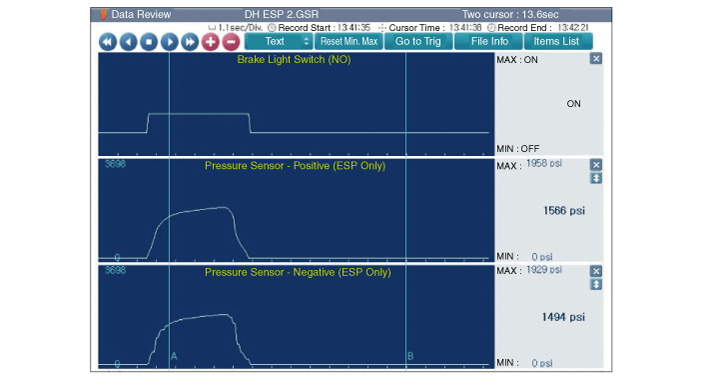Open the File Info panel
The width and height of the screenshot is (701, 379).
point(489,42)
